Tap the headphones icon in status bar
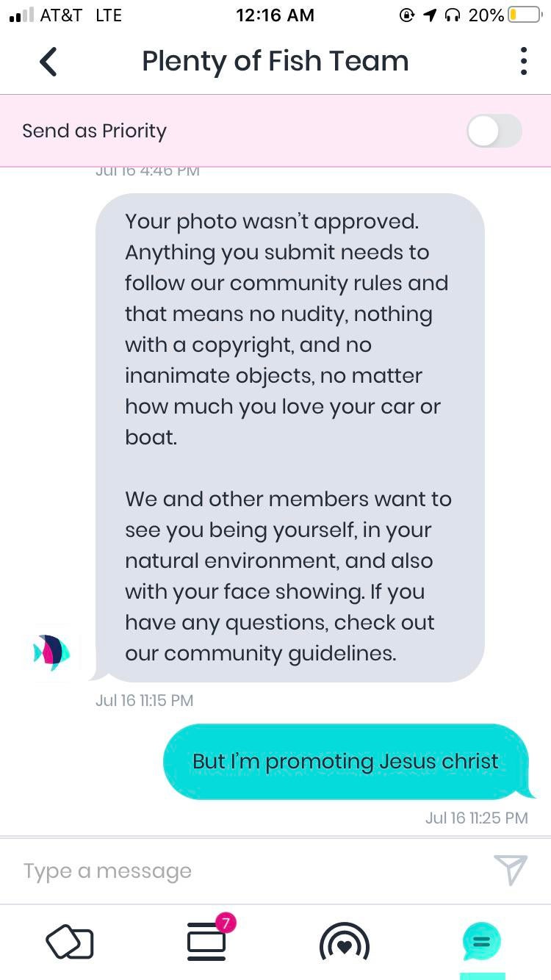The width and height of the screenshot is (551, 980). [x=453, y=15]
